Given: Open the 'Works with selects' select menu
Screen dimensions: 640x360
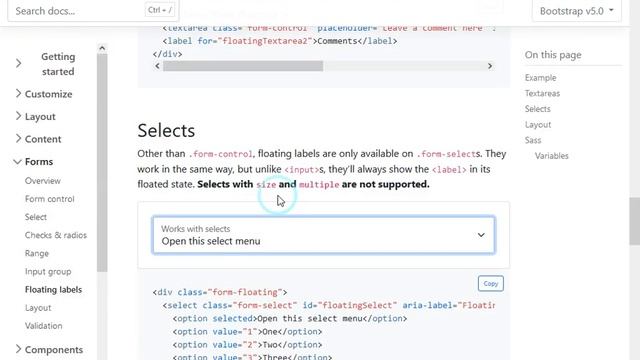Looking at the screenshot, I should pos(323,235).
